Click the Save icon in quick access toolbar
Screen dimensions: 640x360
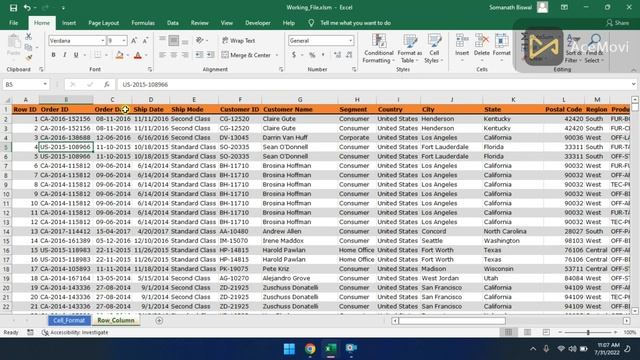click(x=13, y=7)
